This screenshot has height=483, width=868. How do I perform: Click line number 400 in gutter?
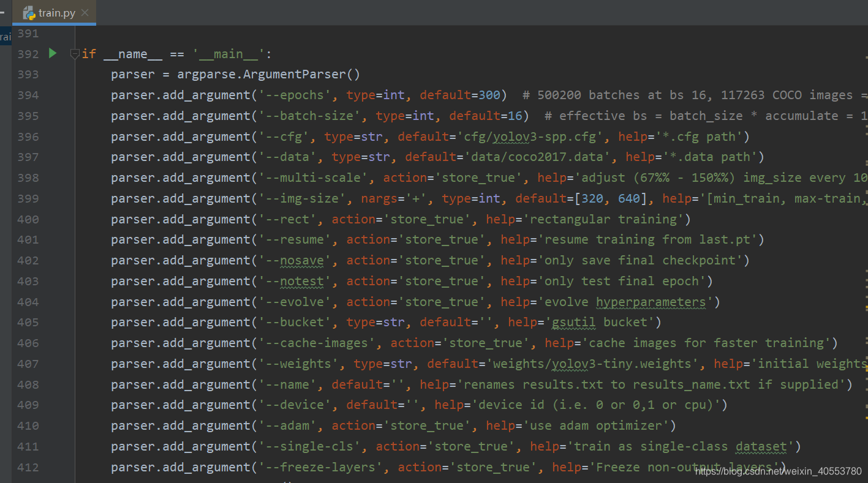click(x=28, y=219)
